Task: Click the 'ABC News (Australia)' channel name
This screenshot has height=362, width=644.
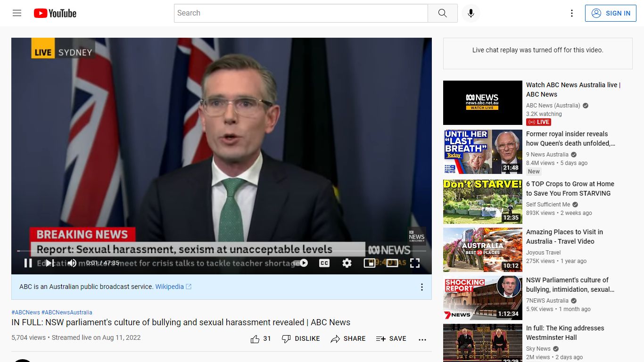Action: coord(553,106)
